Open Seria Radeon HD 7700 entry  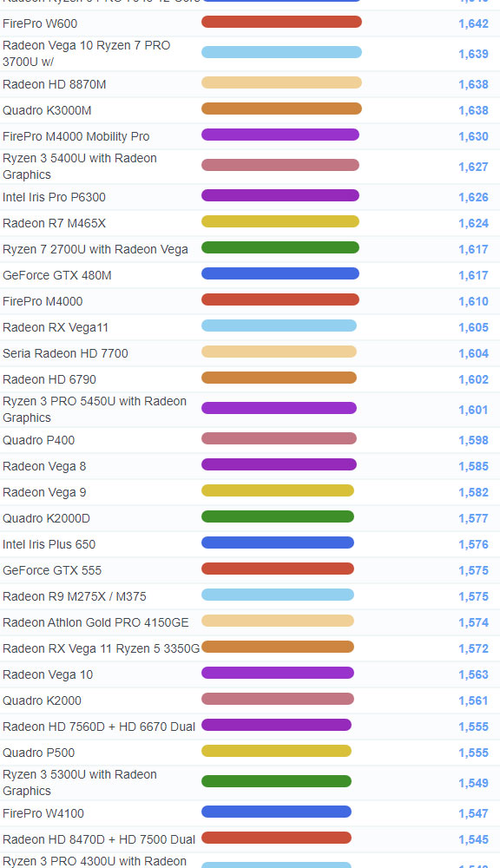65,354
